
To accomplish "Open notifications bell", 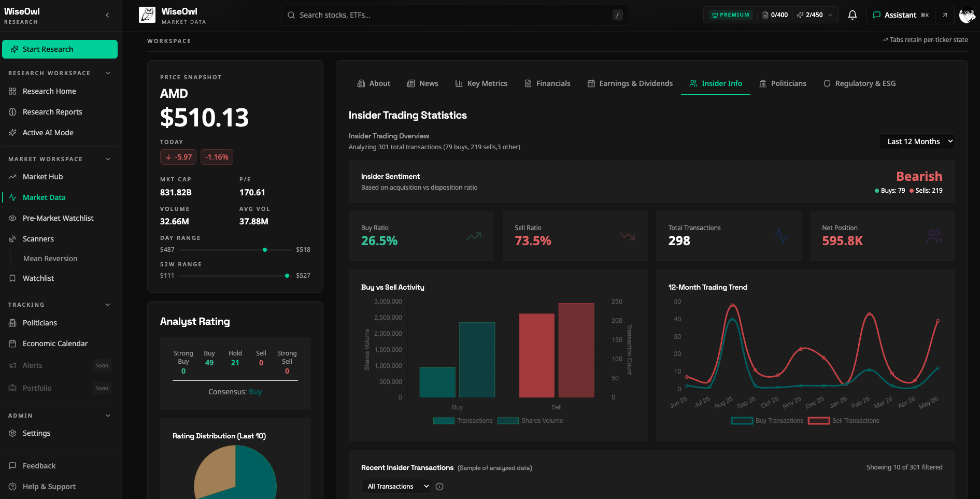I will click(853, 15).
